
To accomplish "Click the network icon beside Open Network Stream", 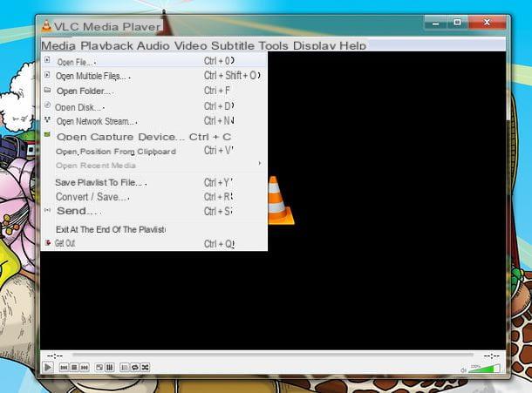I will click(x=47, y=119).
